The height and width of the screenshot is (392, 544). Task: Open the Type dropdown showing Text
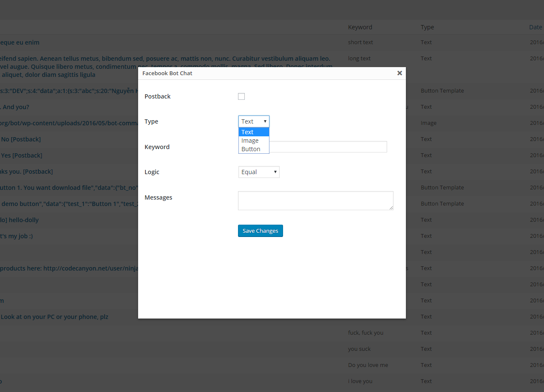pyautogui.click(x=254, y=121)
